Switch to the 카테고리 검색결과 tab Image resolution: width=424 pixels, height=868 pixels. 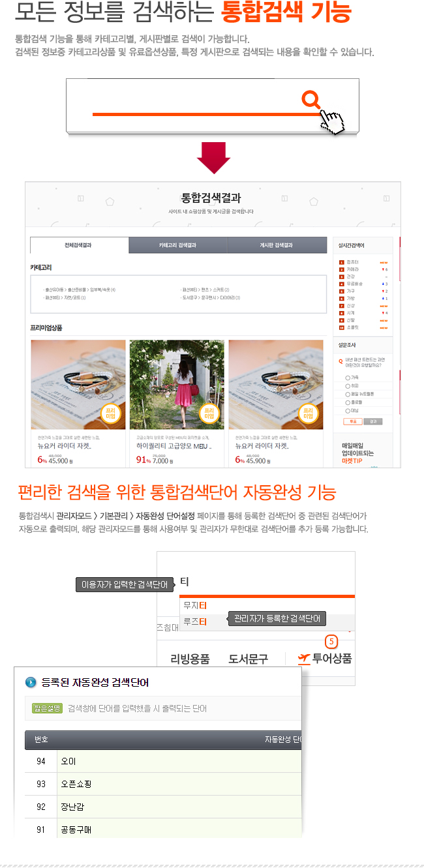click(x=178, y=245)
